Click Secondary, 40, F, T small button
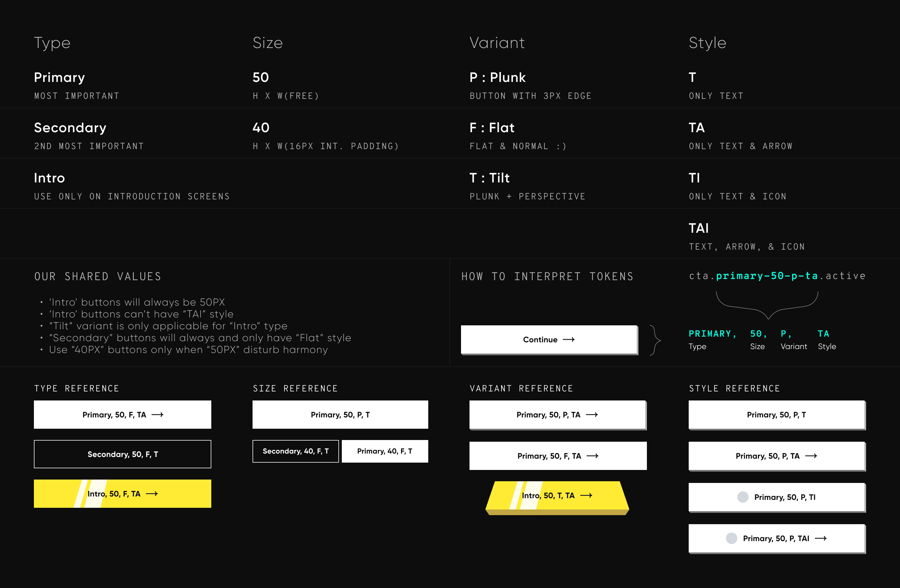Image resolution: width=900 pixels, height=588 pixels. [295, 451]
